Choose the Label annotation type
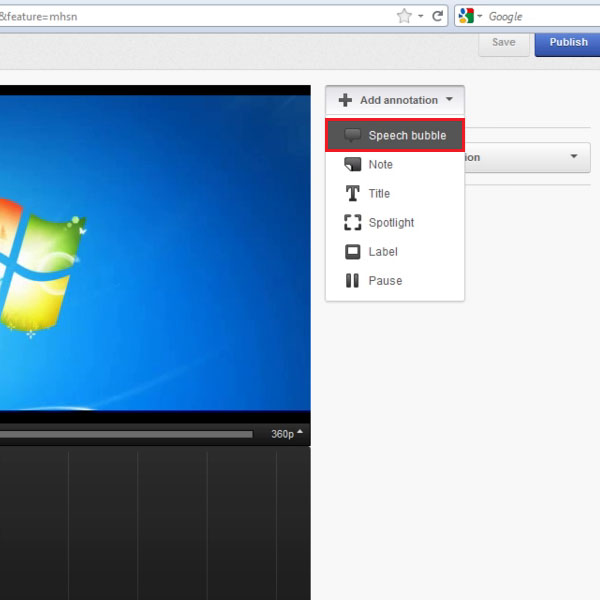 (395, 252)
